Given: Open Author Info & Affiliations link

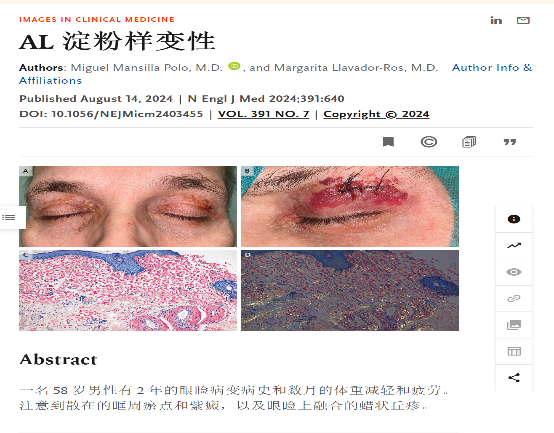Looking at the screenshot, I should click(276, 74).
